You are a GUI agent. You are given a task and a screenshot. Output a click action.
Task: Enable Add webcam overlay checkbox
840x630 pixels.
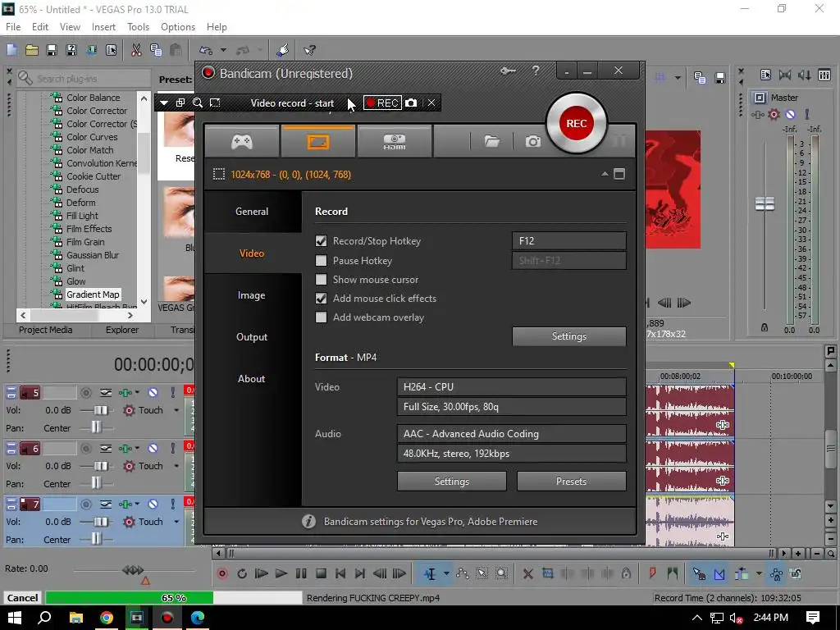point(321,317)
